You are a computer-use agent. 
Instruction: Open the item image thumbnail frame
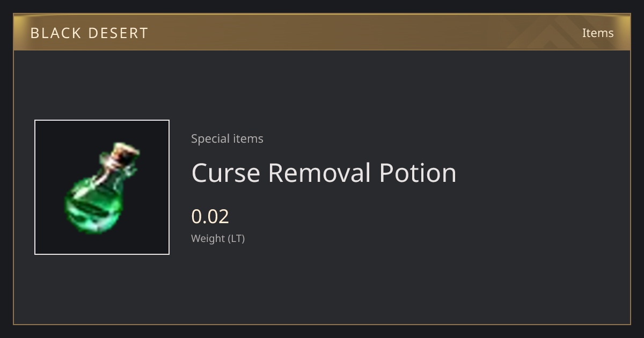coord(102,187)
